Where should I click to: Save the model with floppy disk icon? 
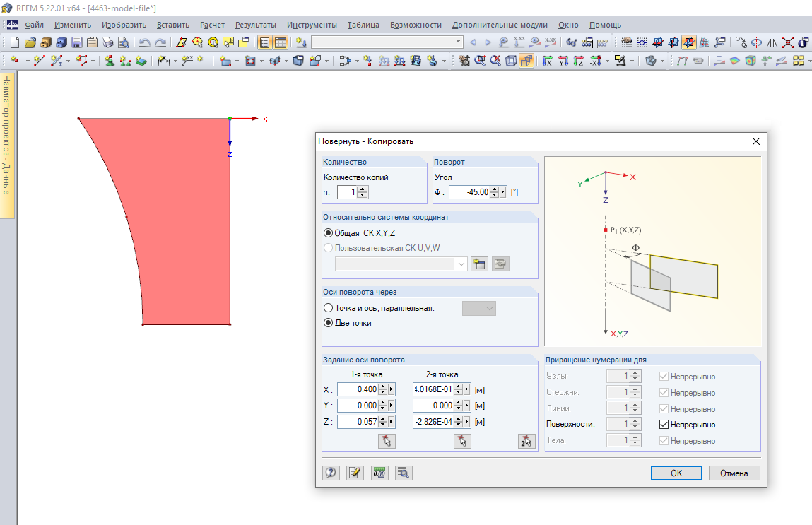pos(76,42)
